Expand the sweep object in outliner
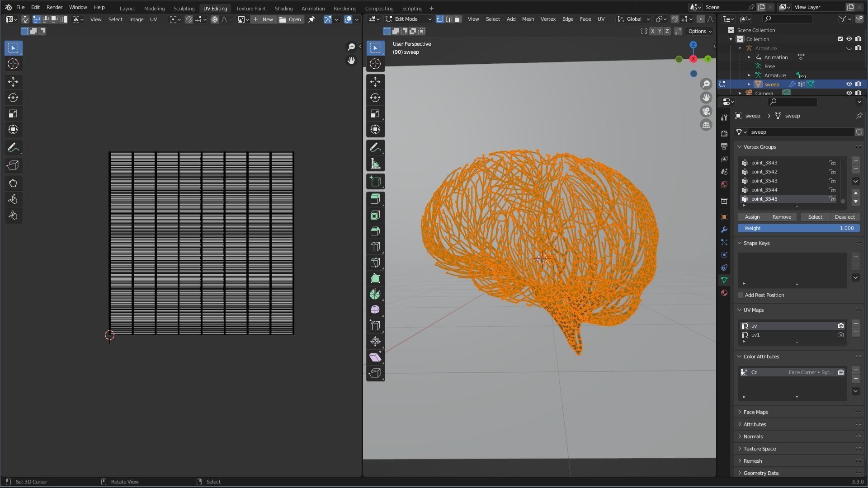 coord(749,84)
